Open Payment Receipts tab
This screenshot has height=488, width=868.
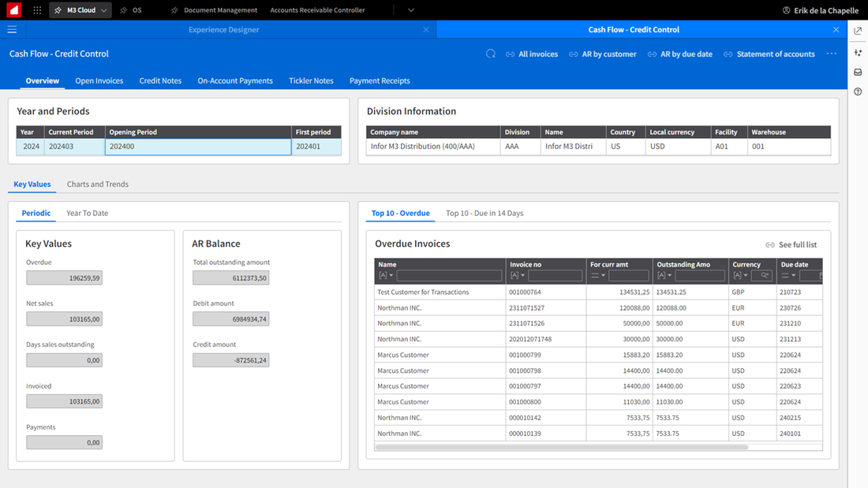[x=380, y=80]
